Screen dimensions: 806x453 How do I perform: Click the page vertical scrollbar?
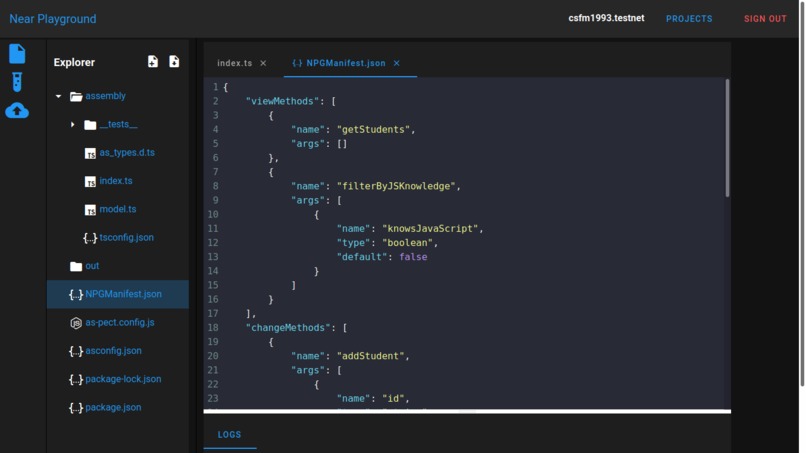[x=802, y=193]
